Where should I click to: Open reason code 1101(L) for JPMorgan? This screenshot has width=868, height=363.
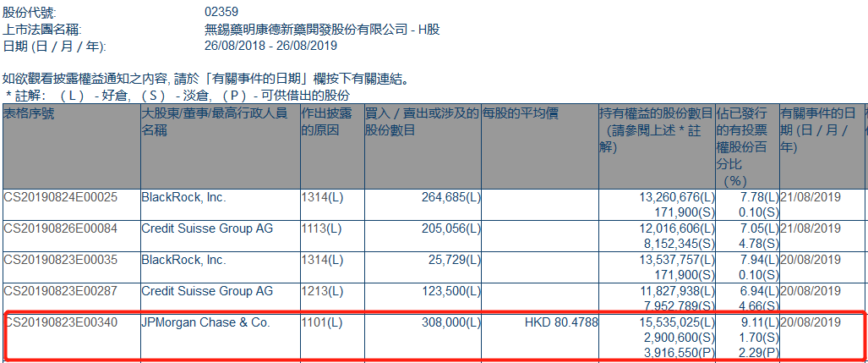(322, 322)
